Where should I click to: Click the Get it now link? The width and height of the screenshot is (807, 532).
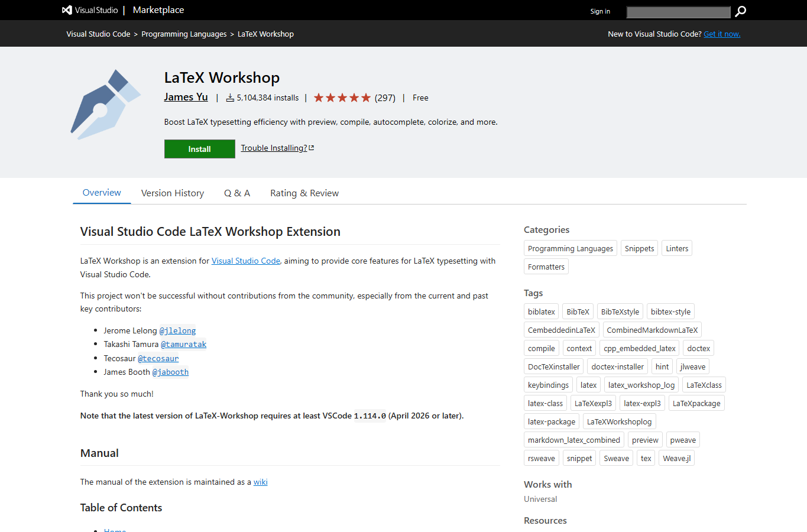click(x=722, y=34)
